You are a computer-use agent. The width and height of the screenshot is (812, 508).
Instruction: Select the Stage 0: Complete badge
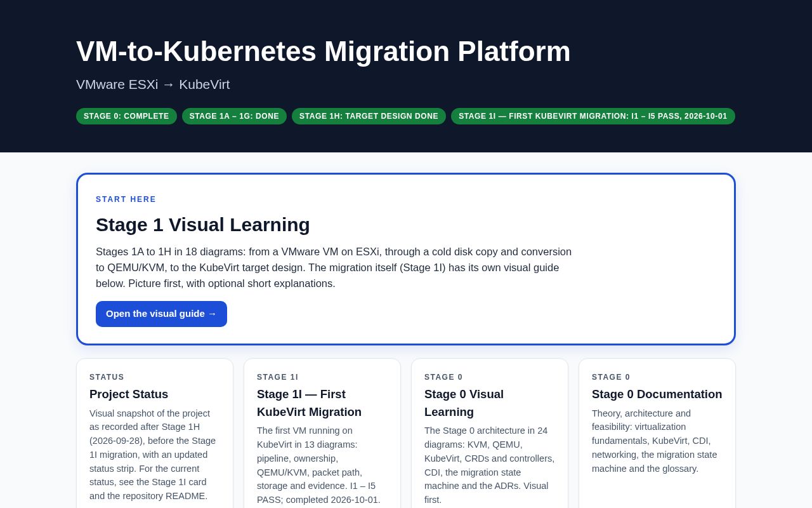click(126, 116)
